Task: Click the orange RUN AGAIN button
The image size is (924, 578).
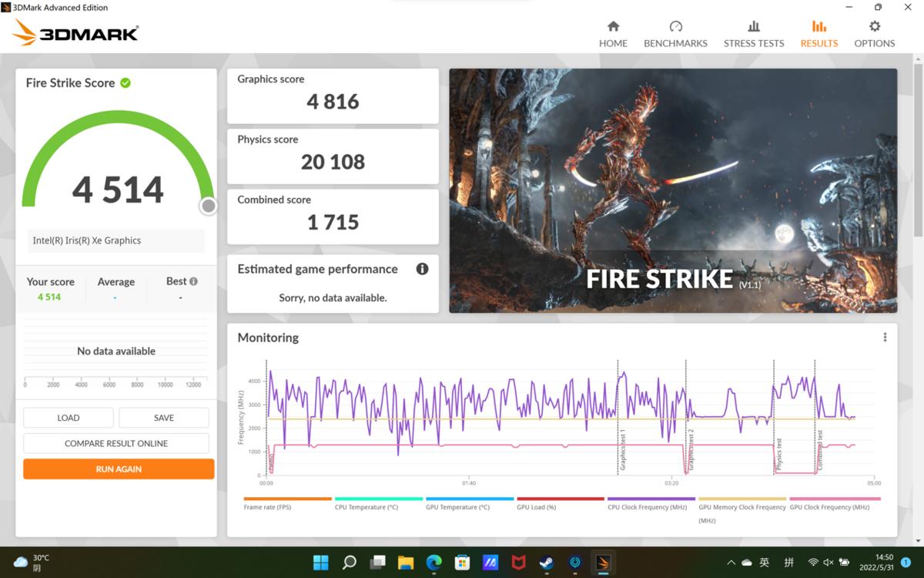Action: (119, 469)
